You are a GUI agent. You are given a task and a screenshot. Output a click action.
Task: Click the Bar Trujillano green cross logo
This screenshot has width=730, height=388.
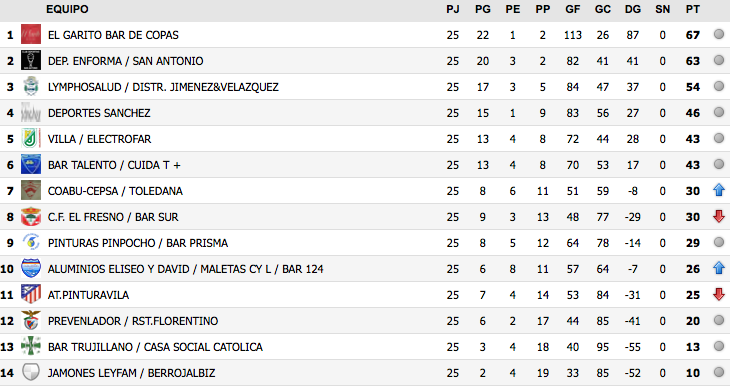[31, 347]
